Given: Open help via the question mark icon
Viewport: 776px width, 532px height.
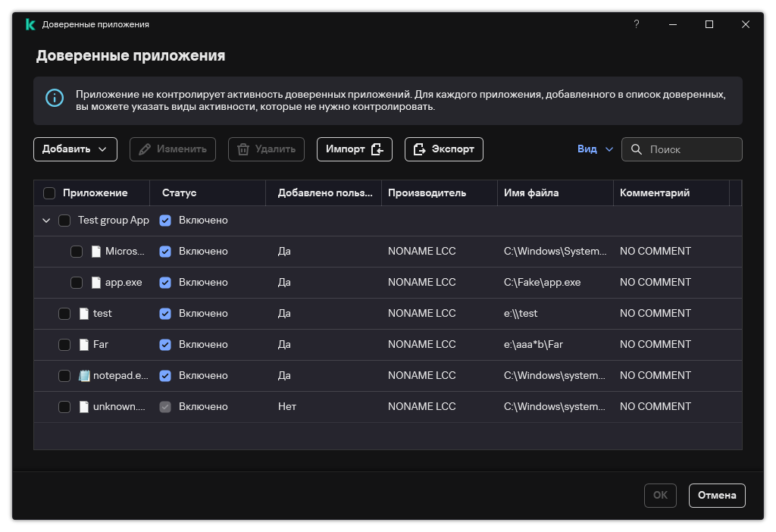Looking at the screenshot, I should 637,24.
